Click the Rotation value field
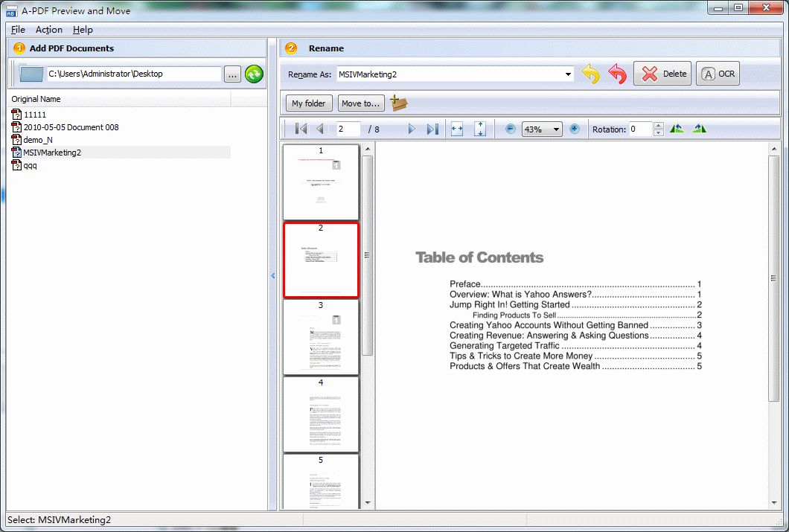Image resolution: width=789 pixels, height=532 pixels. click(641, 129)
